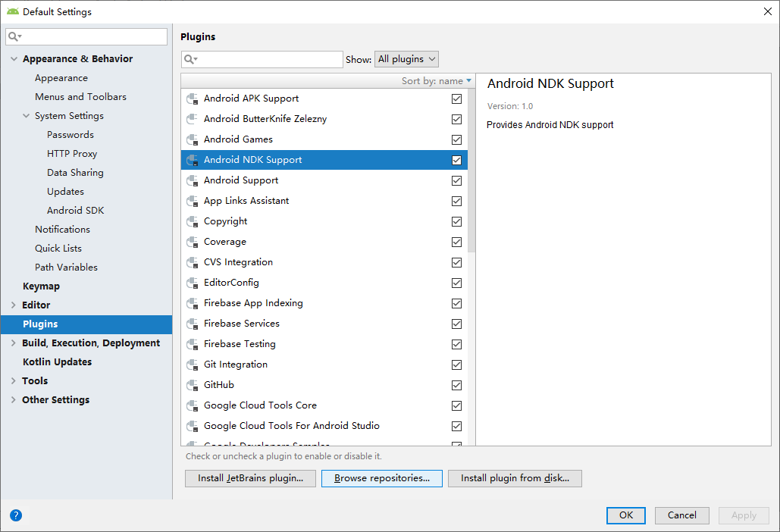Click the plugin icon next to Copyright

(193, 221)
